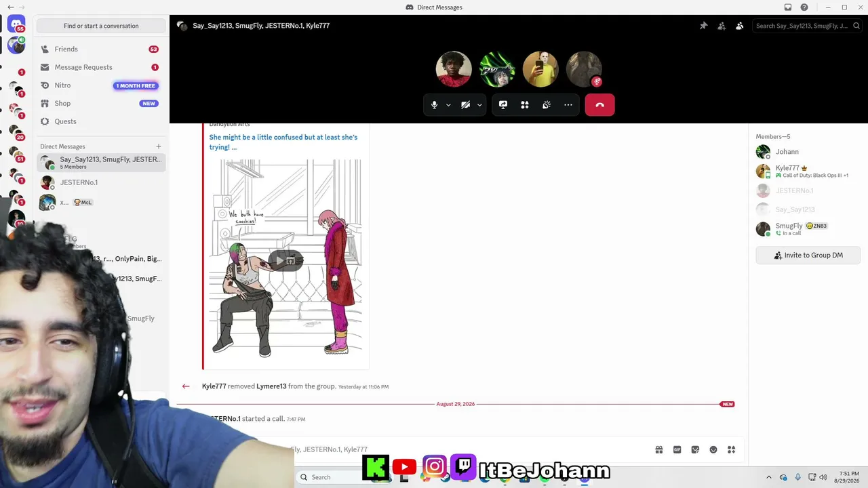Screen dimensions: 868x488
Task: Open the Nitro page
Action: [x=101, y=85]
